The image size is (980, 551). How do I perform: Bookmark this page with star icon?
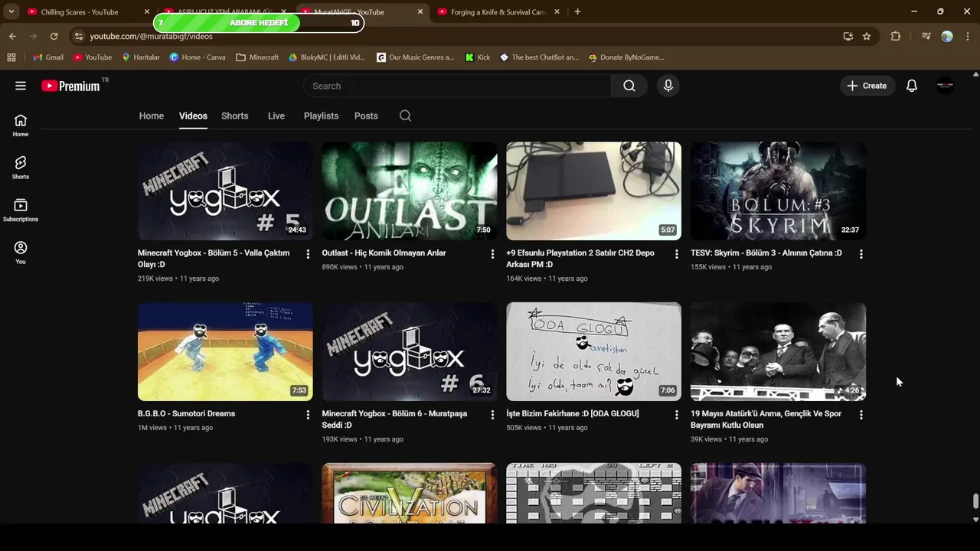coord(867,36)
